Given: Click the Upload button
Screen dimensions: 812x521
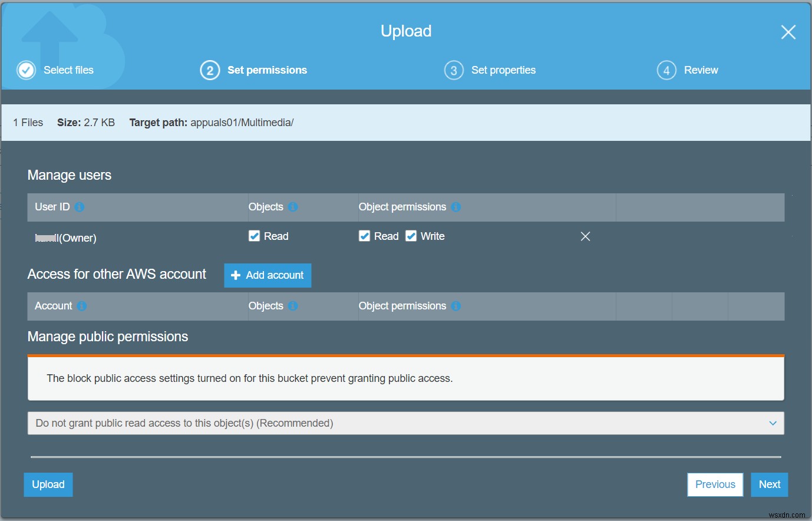Looking at the screenshot, I should (x=47, y=484).
